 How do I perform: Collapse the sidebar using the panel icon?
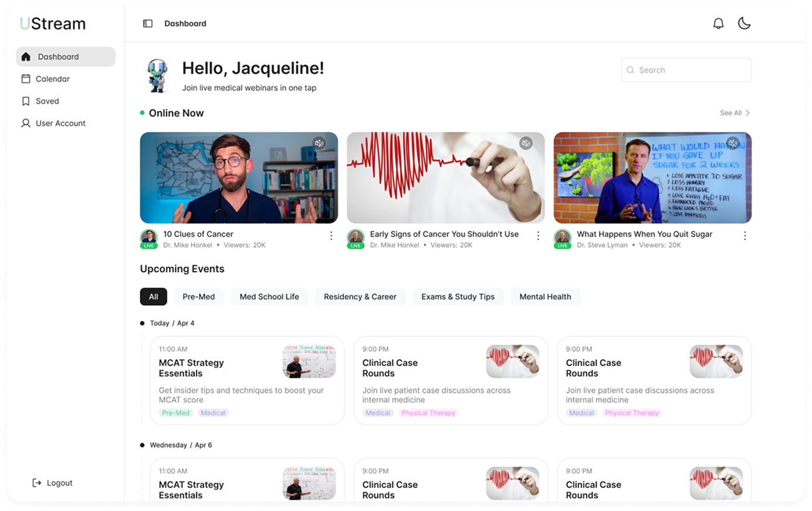pos(147,23)
